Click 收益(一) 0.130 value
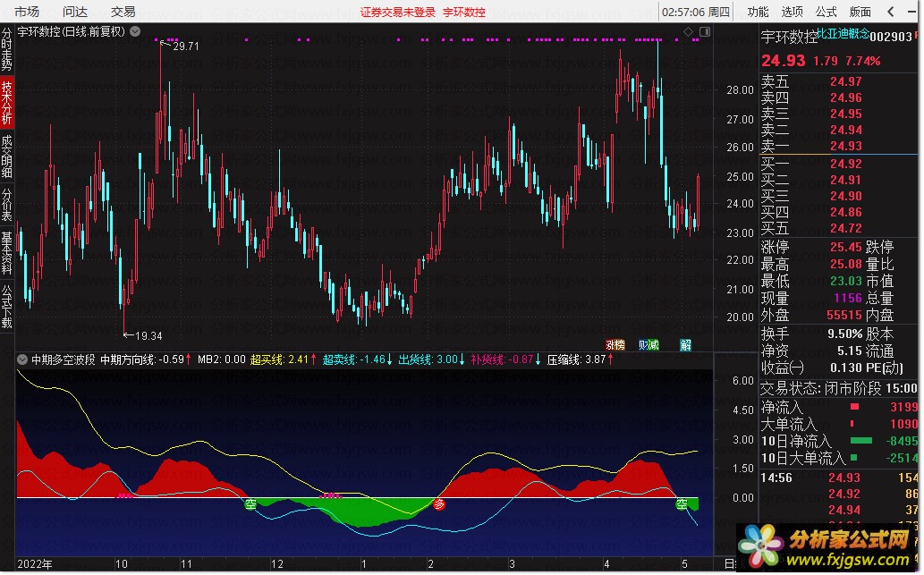The width and height of the screenshot is (924, 575). 846,368
